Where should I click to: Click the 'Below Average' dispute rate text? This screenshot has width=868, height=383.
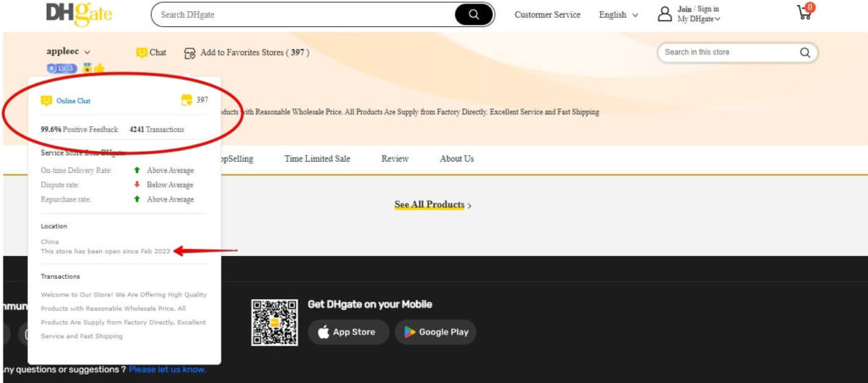tap(170, 185)
